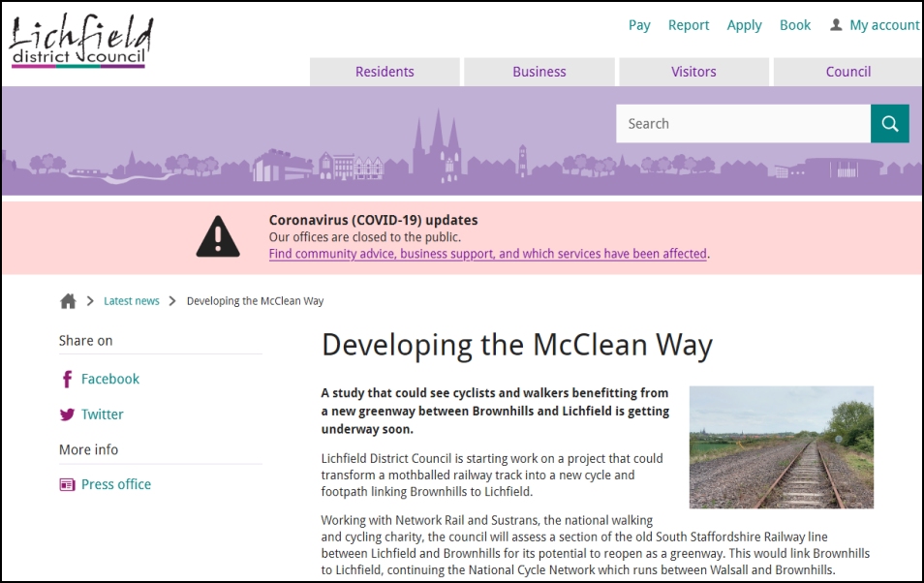Image resolution: width=924 pixels, height=583 pixels.
Task: Click paragraph starting 'Lichfield District Council is starting'
Action: (492, 476)
